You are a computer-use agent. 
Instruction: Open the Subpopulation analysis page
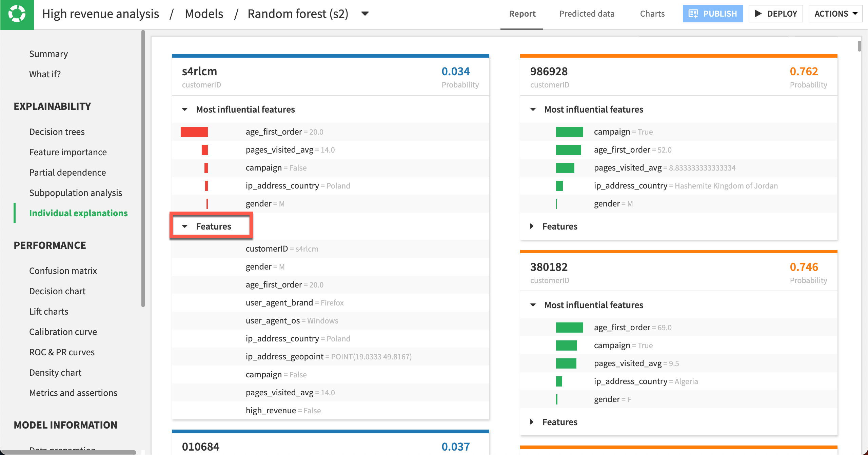pos(75,193)
